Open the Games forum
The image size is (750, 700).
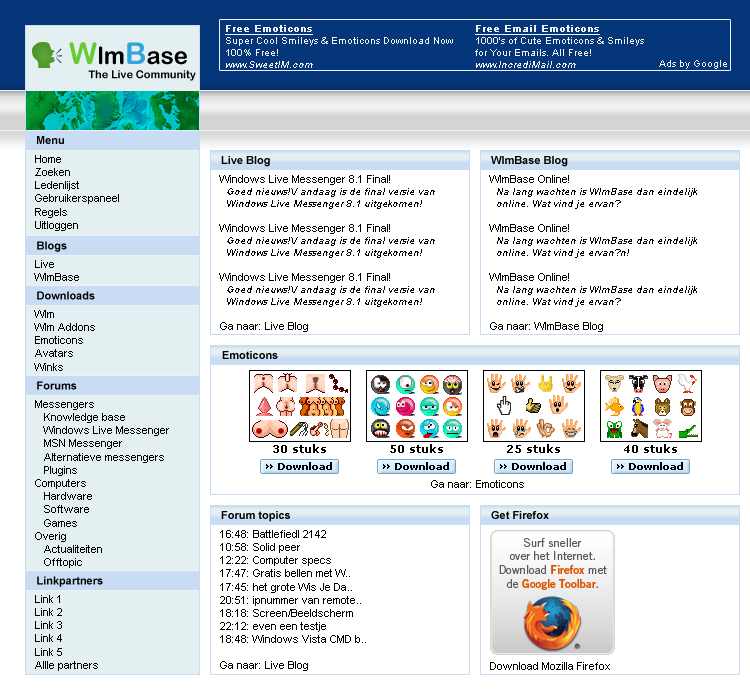[x=60, y=523]
